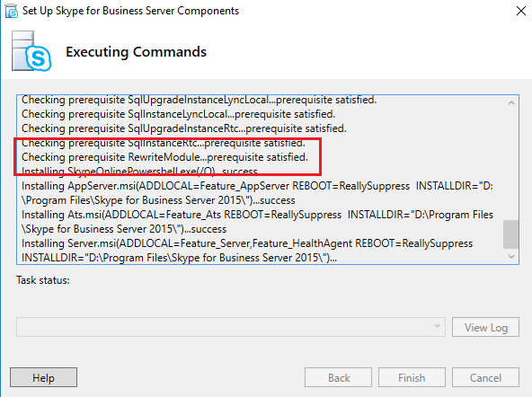Close the Set Up Skype dialog window
This screenshot has height=397, width=532.
click(521, 11)
